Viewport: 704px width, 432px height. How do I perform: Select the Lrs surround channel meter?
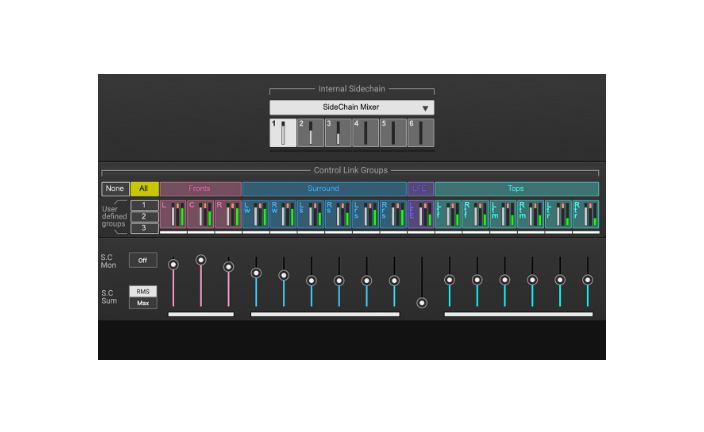pos(365,215)
